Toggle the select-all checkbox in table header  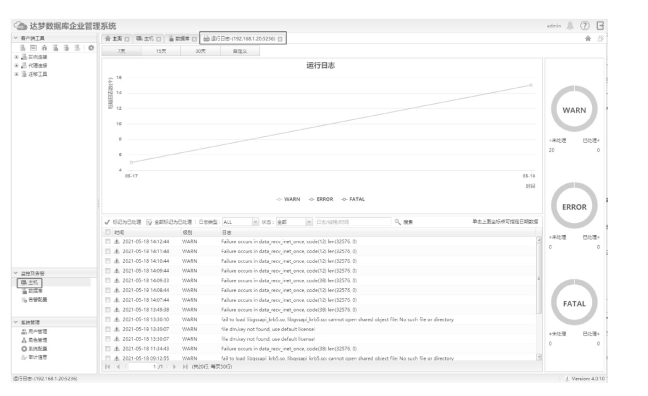(108, 232)
